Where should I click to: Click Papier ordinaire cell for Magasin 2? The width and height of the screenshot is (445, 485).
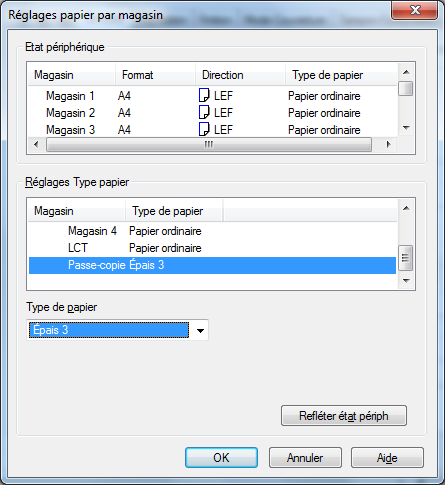click(324, 113)
